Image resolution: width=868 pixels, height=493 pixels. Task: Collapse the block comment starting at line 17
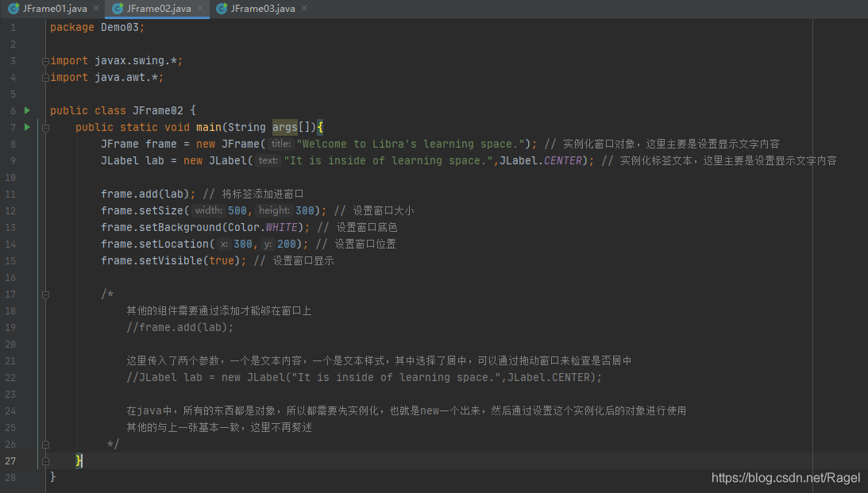(x=45, y=294)
